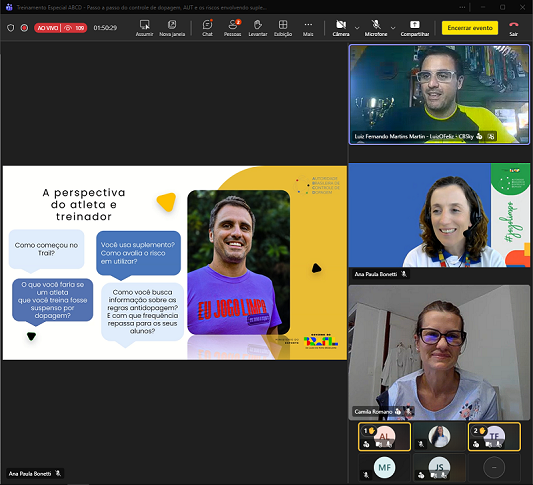533x485 pixels.
Task: Click the Assumir control icon
Action: click(144, 28)
